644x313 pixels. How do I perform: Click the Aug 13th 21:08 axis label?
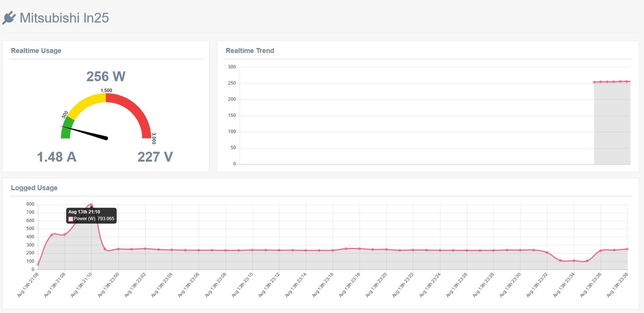55,285
